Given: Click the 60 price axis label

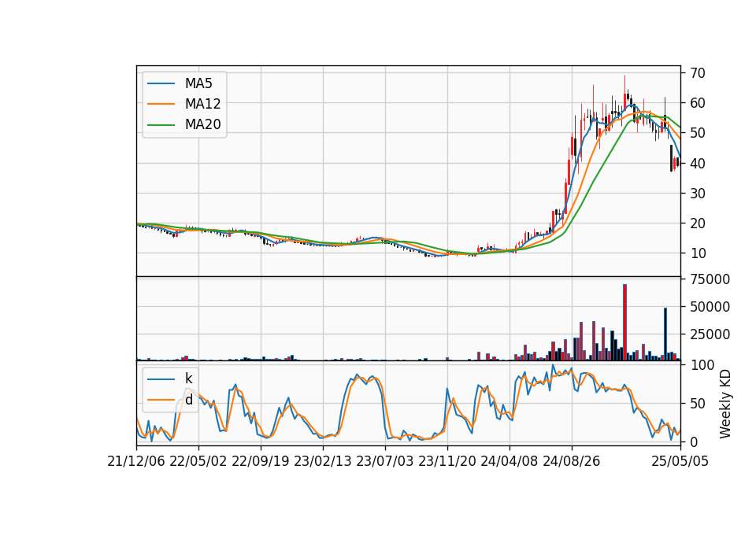Looking at the screenshot, I should pos(698,103).
